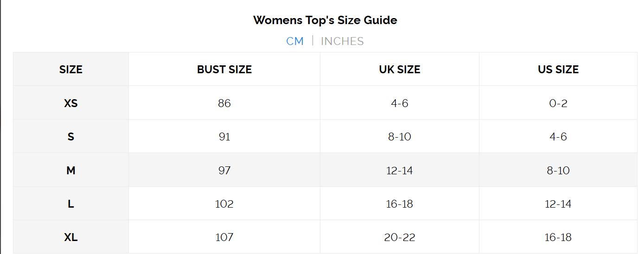Click US size cell 0-2

[558, 103]
